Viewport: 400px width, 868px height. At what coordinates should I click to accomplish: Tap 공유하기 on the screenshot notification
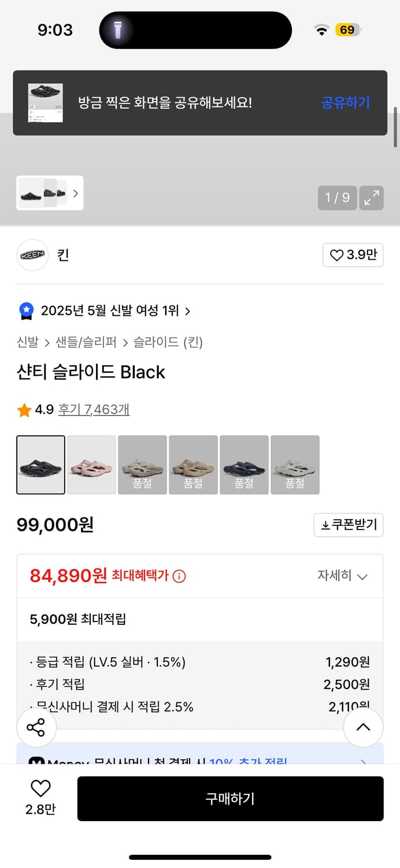click(345, 102)
